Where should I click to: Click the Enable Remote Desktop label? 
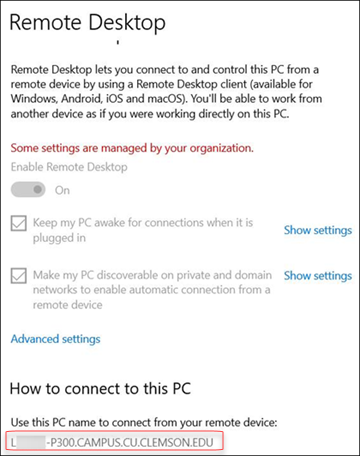(69, 167)
